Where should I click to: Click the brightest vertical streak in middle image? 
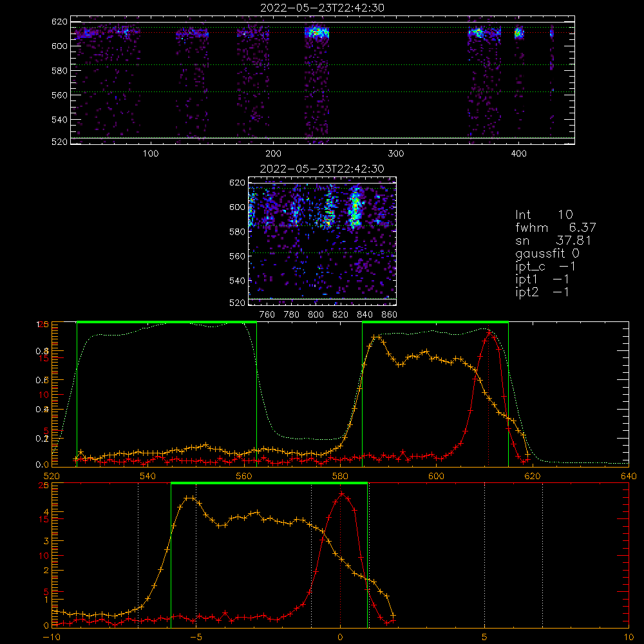point(354,207)
